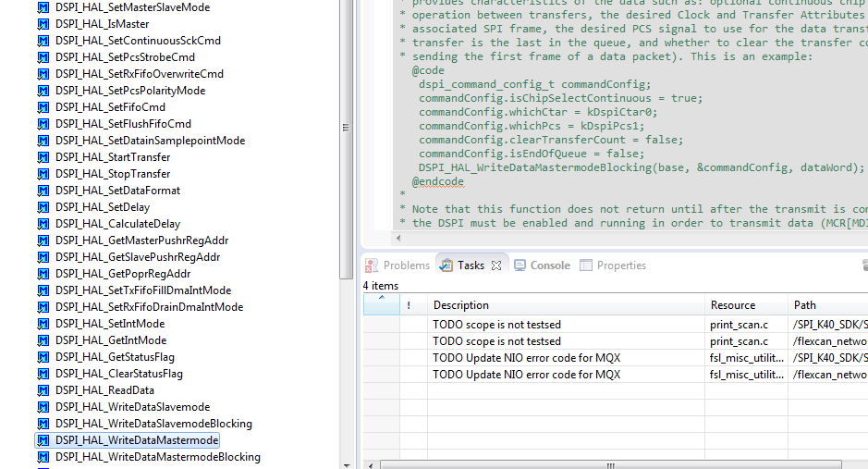
Task: Click commandConfig.whichPcs = kDspiPcs1 line
Action: point(532,126)
